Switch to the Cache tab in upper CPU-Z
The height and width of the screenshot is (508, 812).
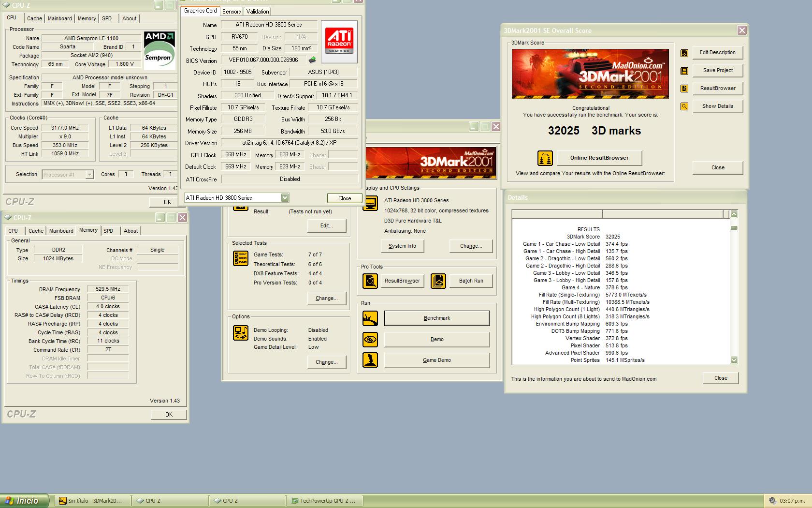pyautogui.click(x=34, y=18)
